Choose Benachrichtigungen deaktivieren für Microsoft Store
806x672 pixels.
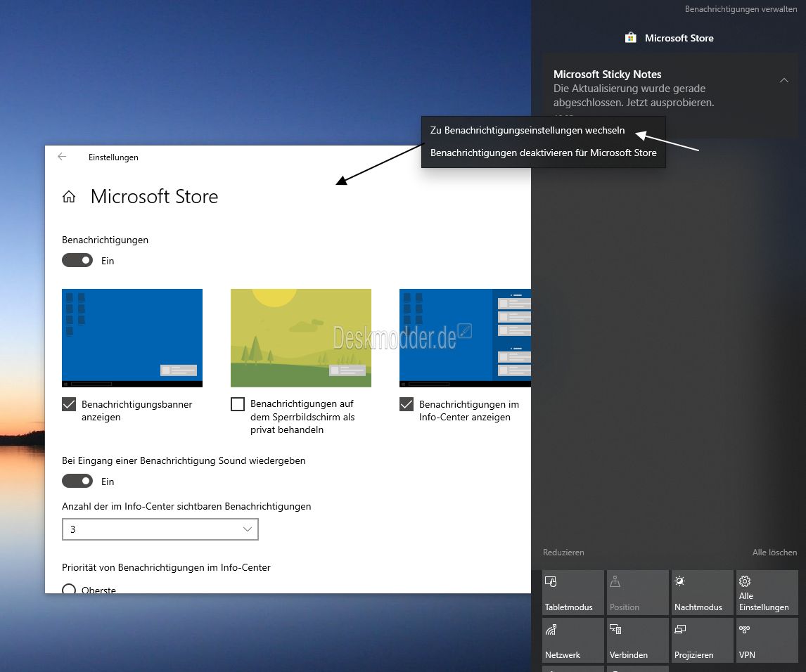tap(544, 153)
